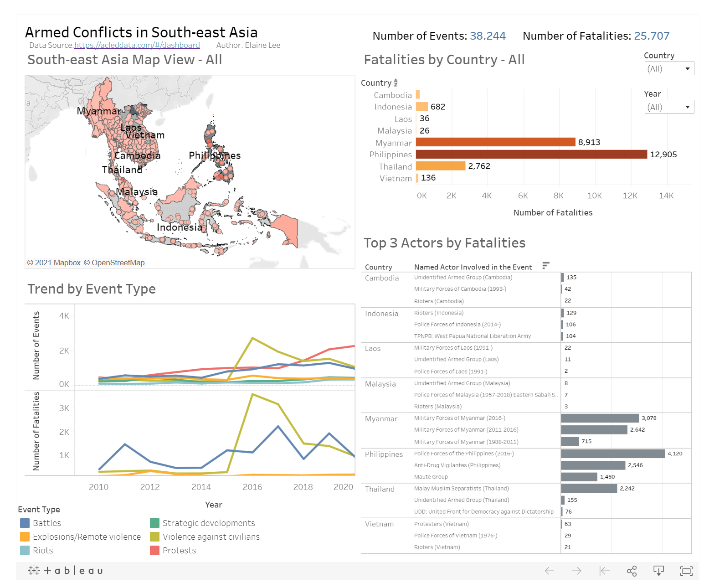Select Battles in Event Type legend

46,523
